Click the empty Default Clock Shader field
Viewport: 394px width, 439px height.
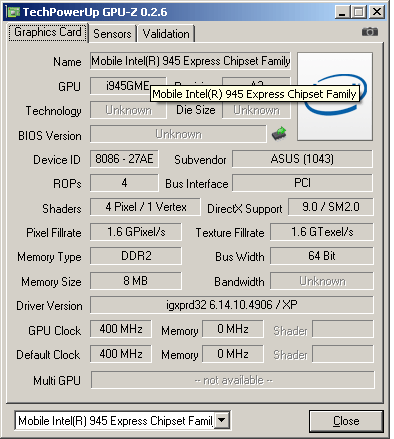[x=343, y=354]
